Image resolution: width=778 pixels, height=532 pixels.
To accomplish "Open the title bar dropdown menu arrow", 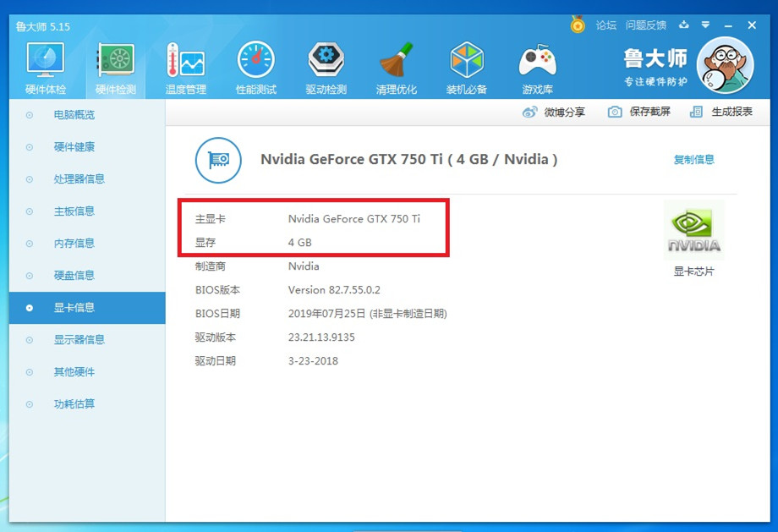I will click(x=705, y=25).
